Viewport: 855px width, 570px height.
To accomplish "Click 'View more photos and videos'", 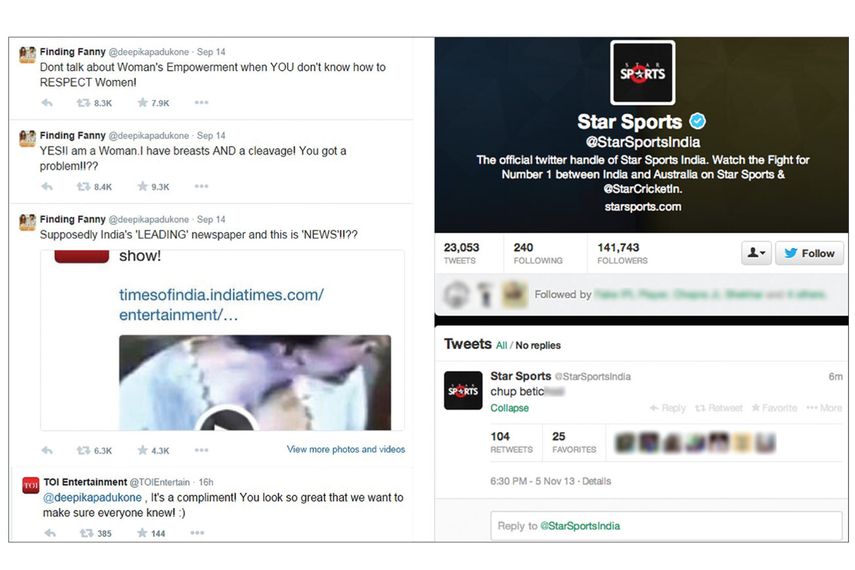I will point(346,449).
